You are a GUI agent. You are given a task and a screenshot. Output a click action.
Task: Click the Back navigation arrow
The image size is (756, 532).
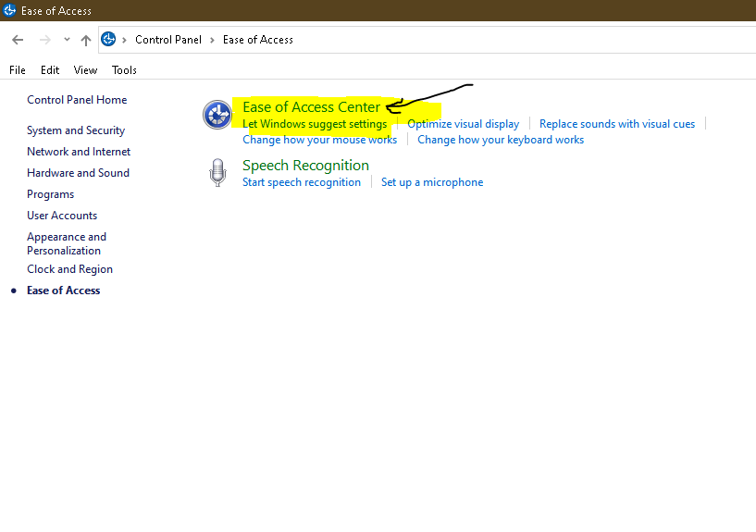18,40
